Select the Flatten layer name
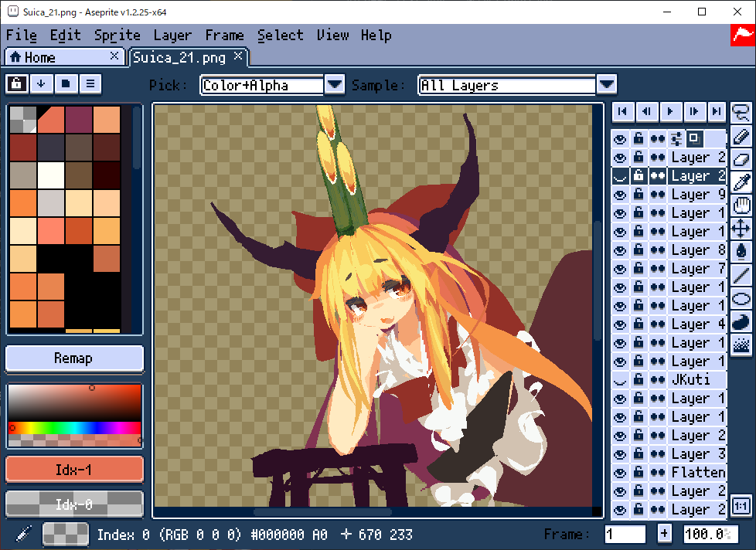Viewport: 756px width, 550px height. pyautogui.click(x=698, y=473)
